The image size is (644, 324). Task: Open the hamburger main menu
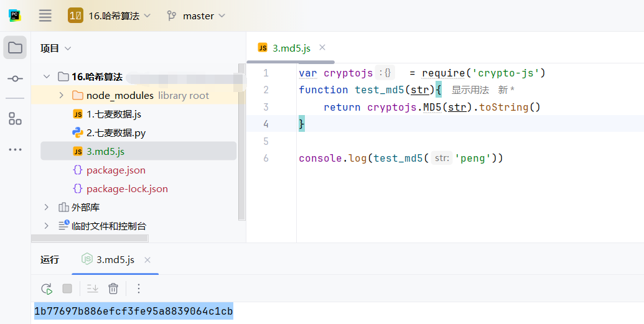click(45, 16)
